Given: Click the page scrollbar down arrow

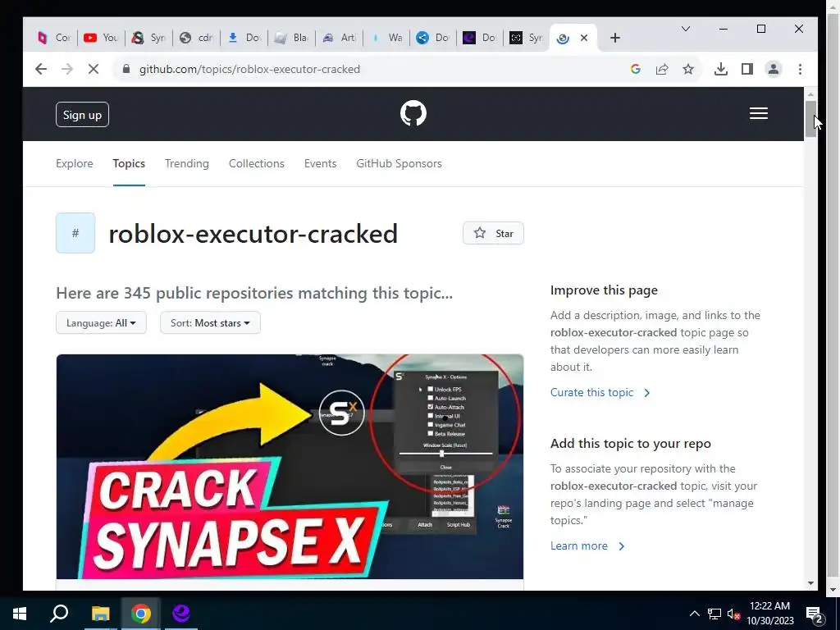Looking at the screenshot, I should click(x=810, y=583).
